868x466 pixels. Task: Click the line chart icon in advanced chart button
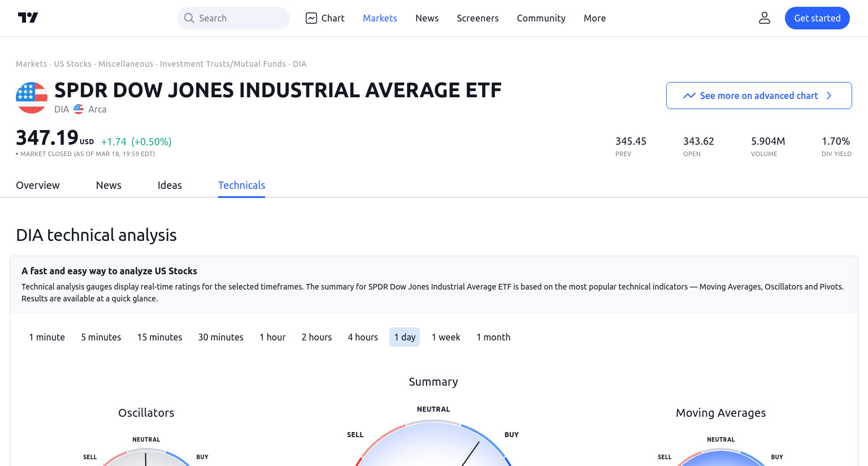(689, 96)
